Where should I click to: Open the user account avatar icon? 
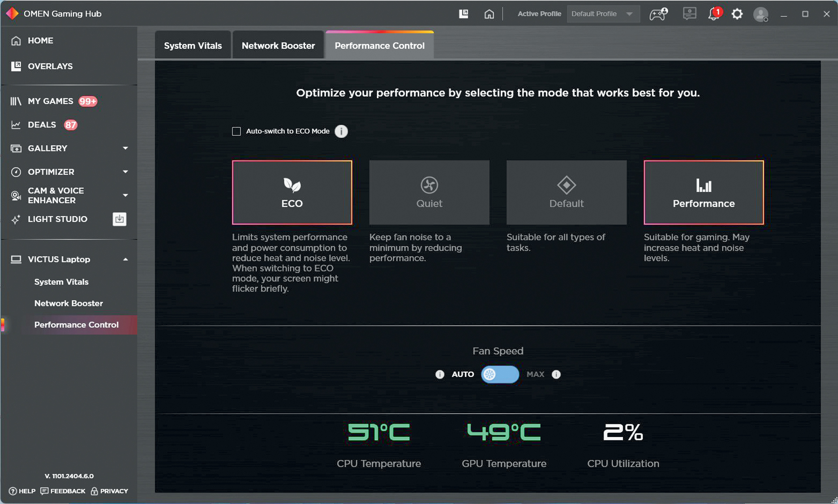(x=761, y=14)
